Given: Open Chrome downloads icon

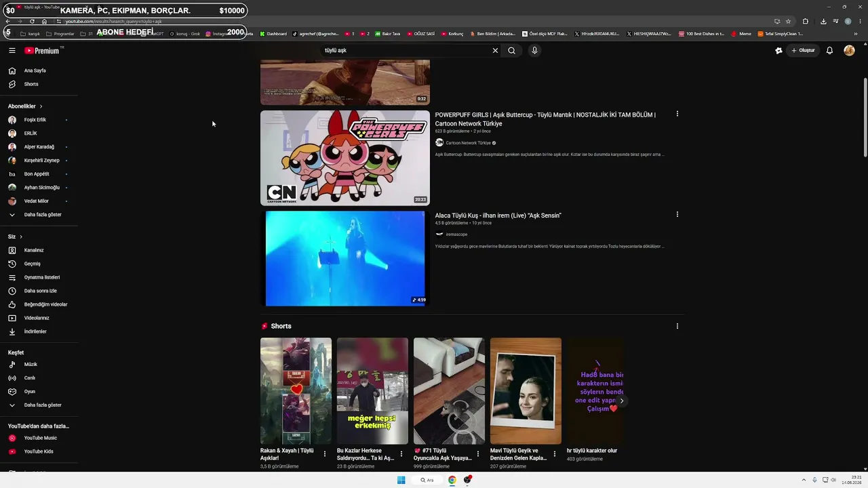Looking at the screenshot, I should pos(823,22).
